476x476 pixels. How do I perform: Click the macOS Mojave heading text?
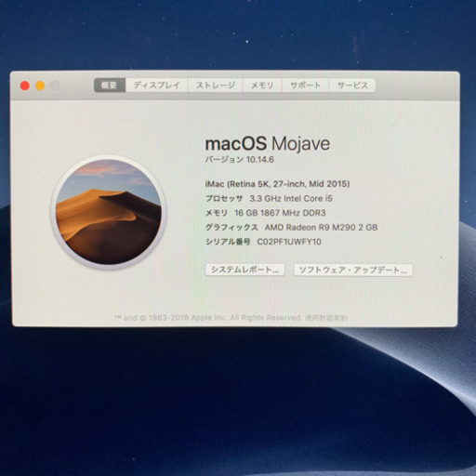coord(268,144)
